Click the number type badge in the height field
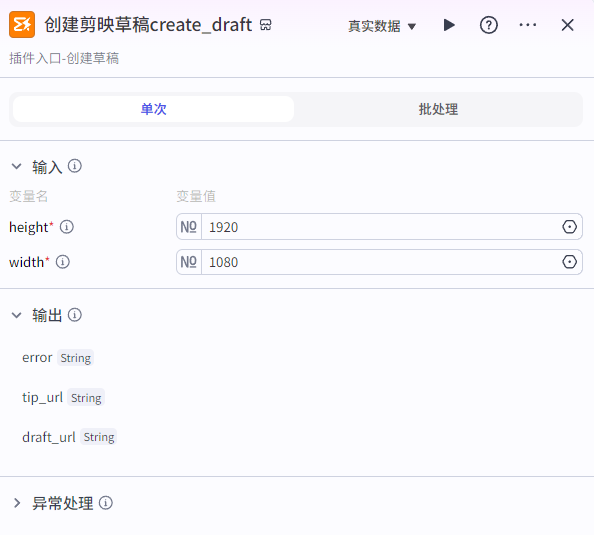594x535 pixels. click(189, 227)
